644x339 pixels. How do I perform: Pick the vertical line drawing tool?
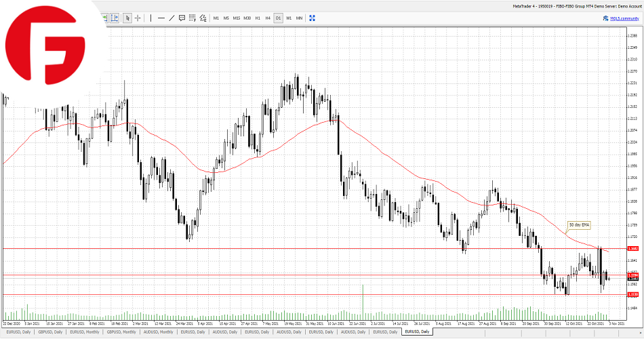150,18
